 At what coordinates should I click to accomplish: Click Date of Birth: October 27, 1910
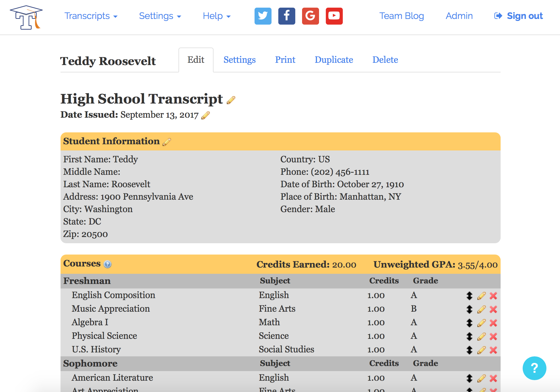coord(342,184)
